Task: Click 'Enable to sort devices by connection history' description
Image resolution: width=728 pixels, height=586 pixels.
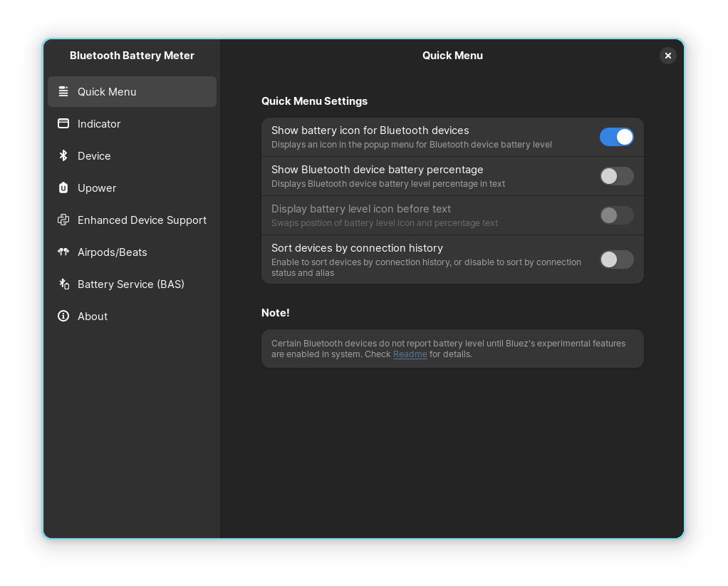Action: click(426, 267)
